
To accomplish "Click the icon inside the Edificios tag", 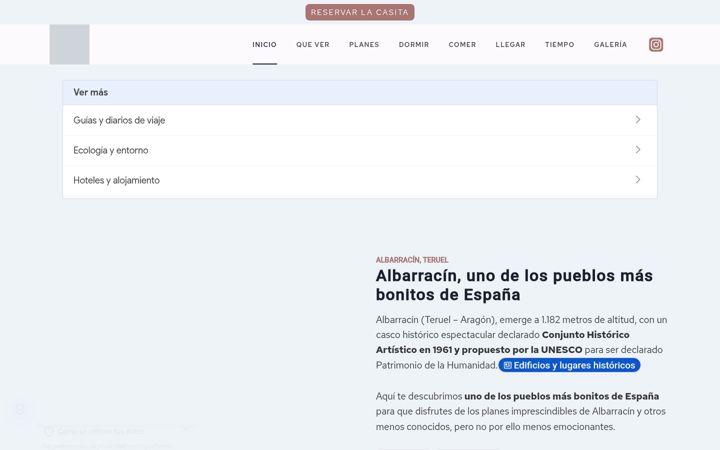I will point(507,366).
